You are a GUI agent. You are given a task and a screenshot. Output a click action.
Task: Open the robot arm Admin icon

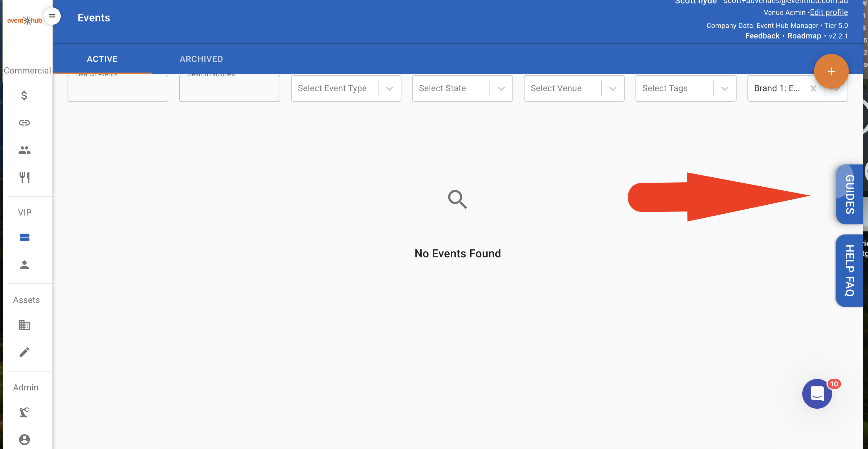click(24, 412)
